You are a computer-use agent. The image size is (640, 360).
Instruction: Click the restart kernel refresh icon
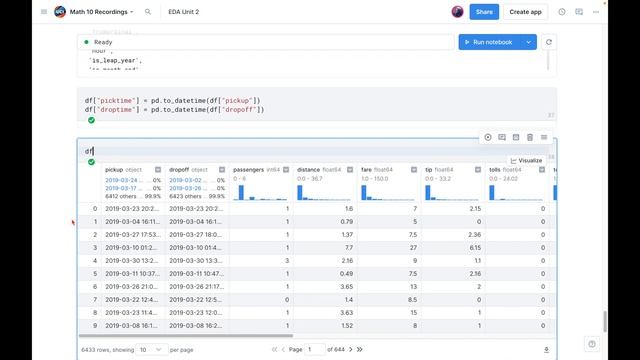549,42
